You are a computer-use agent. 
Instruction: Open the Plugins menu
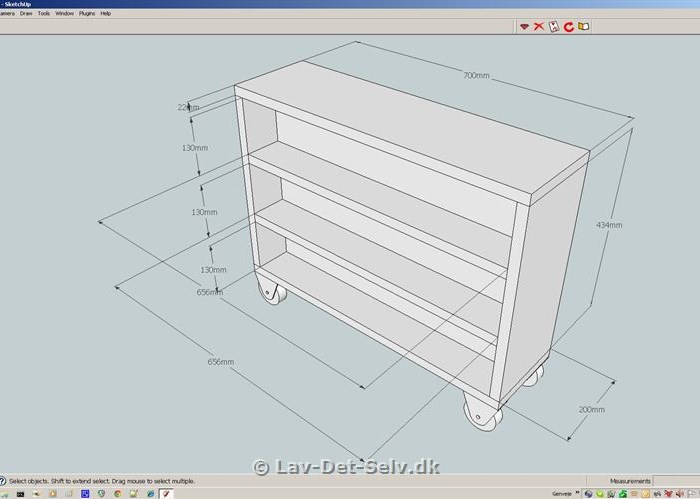87,13
